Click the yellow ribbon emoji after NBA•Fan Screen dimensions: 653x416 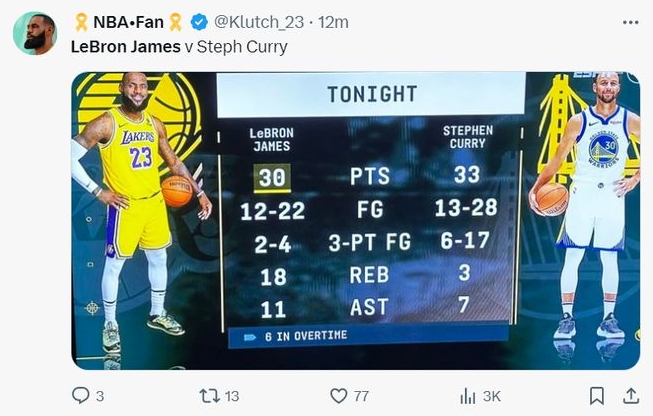coord(175,22)
